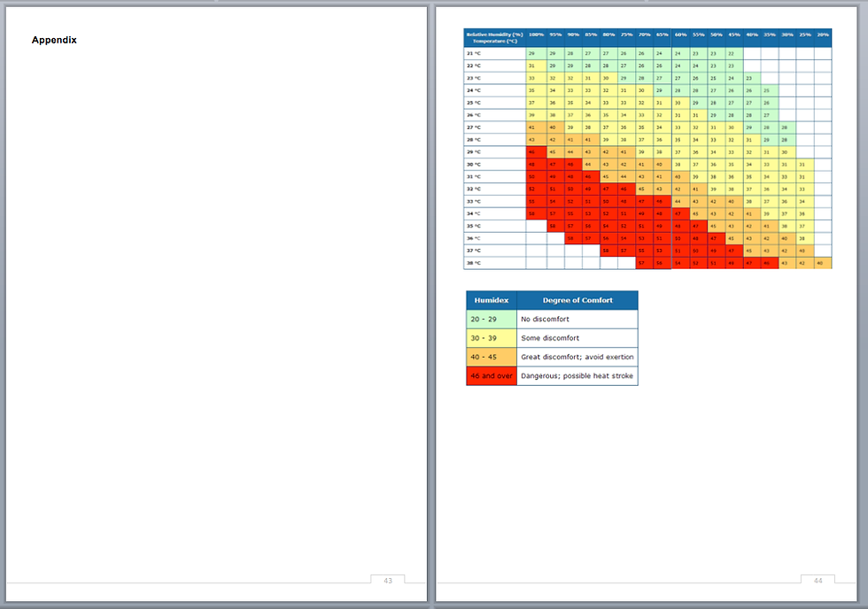Click the 32 °C row label
This screenshot has height=609, width=868.
click(474, 189)
